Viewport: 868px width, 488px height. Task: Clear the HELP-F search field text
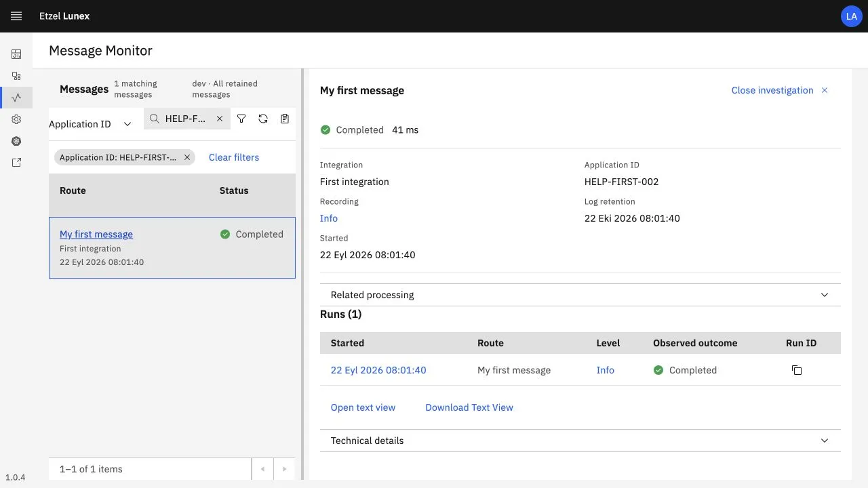[220, 119]
